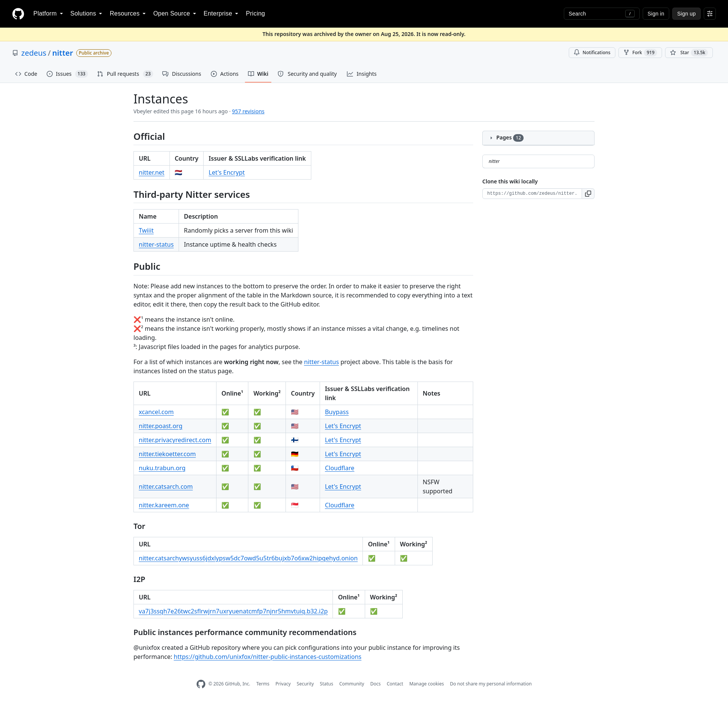Open the Tor .onion instance link
This screenshot has height=704, width=728.
pos(248,559)
